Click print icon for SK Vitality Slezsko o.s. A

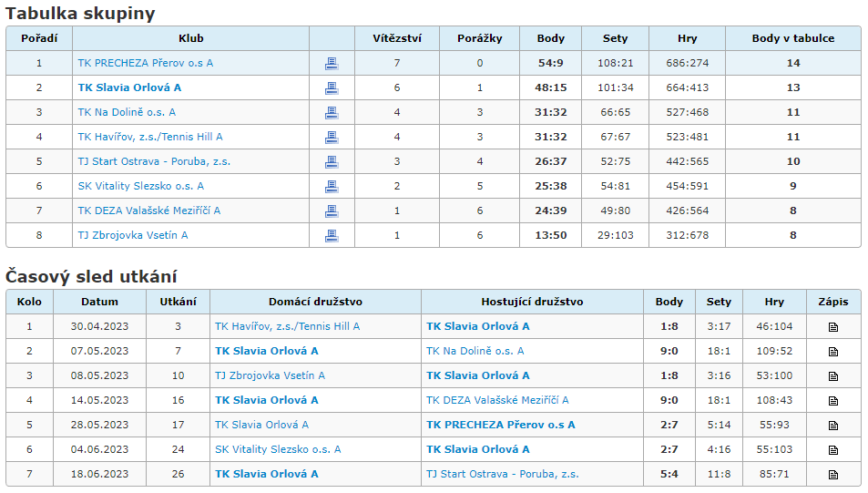(x=332, y=187)
